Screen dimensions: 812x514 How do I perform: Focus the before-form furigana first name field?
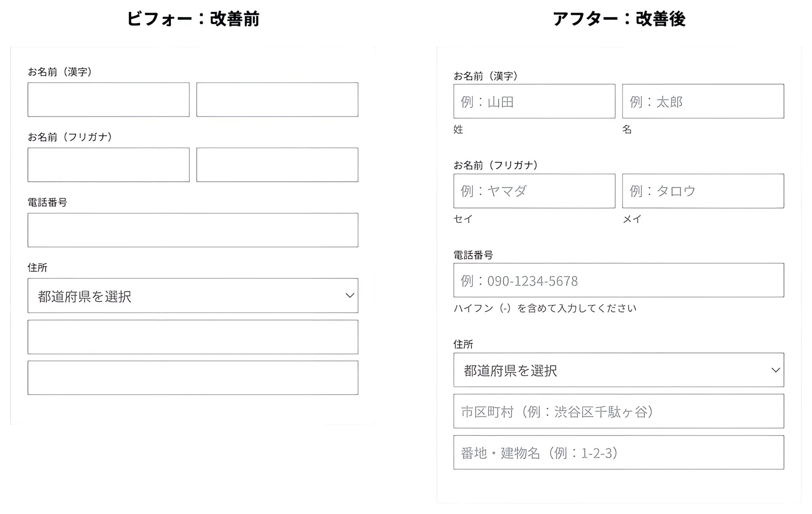click(x=277, y=165)
